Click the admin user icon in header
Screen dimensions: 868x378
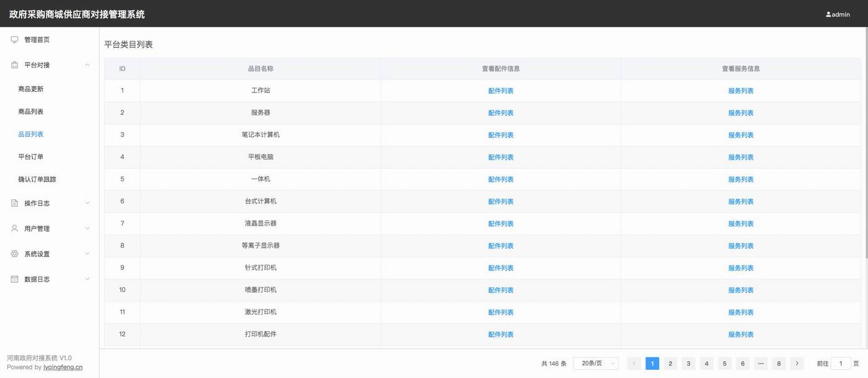pyautogui.click(x=828, y=14)
